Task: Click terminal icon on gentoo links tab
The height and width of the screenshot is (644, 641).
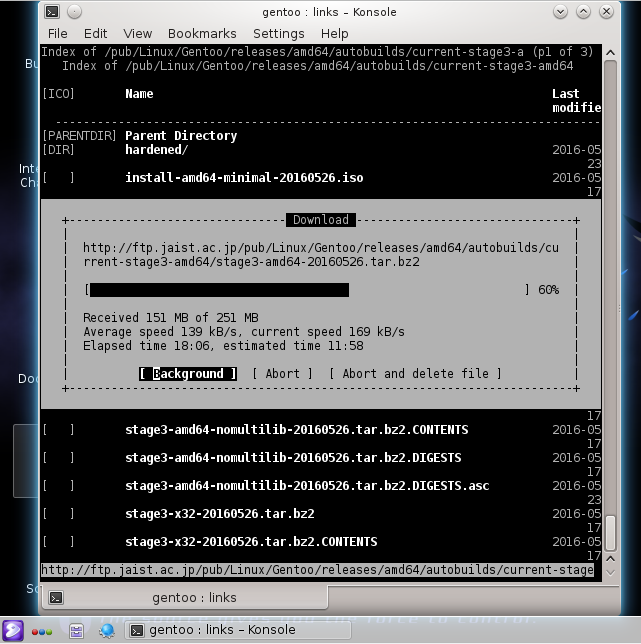Action: tap(56, 598)
